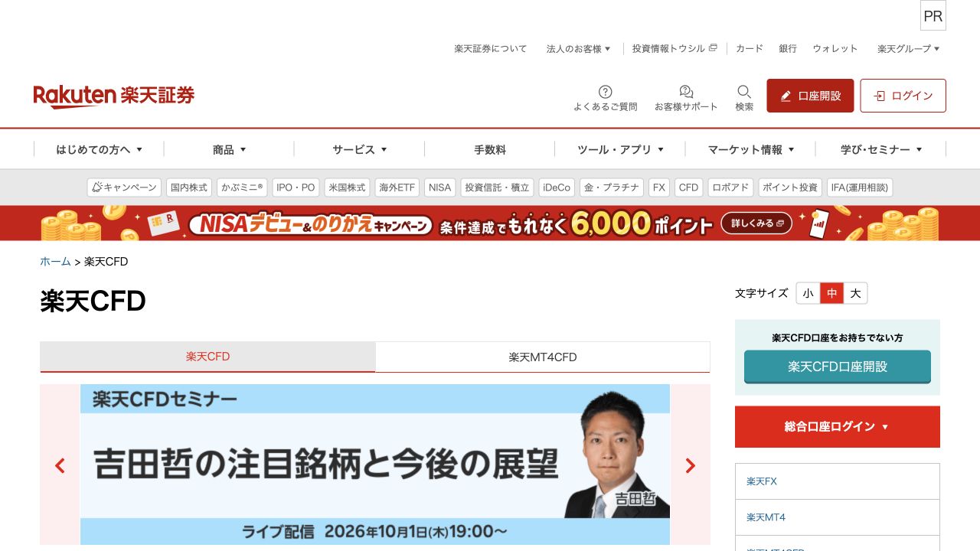
Task: Click the iDeCo quick link
Action: [x=557, y=187]
